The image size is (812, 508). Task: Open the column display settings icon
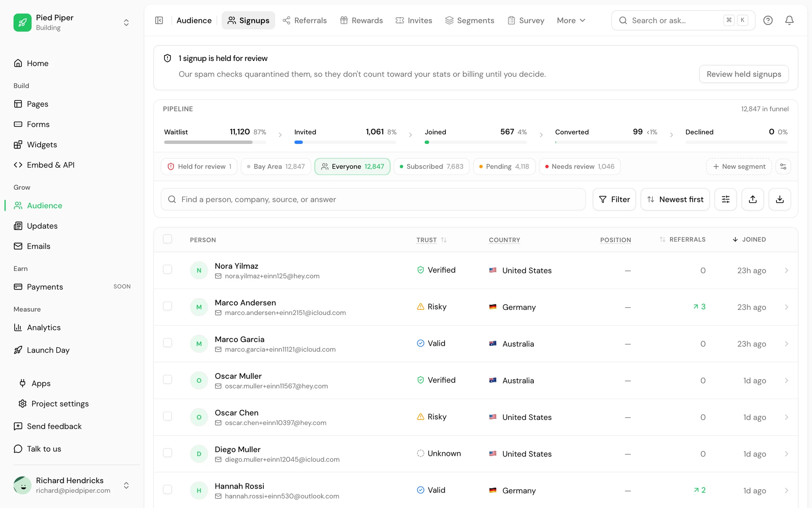click(726, 199)
